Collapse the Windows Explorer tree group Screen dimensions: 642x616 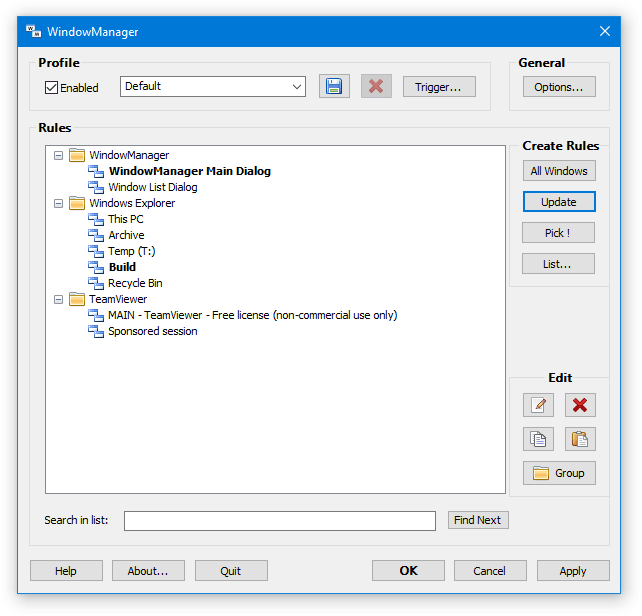tap(58, 203)
